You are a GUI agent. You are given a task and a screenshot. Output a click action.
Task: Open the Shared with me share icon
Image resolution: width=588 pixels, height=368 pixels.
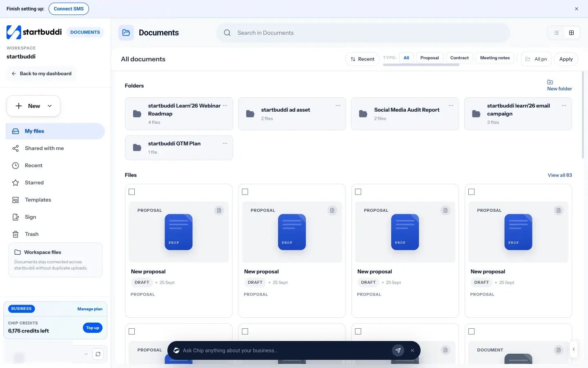tap(16, 148)
